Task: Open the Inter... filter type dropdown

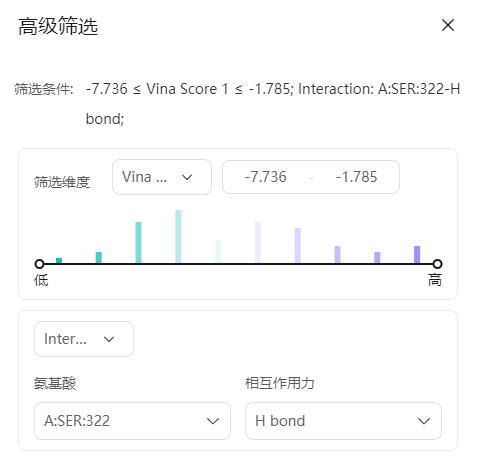Action: [84, 339]
